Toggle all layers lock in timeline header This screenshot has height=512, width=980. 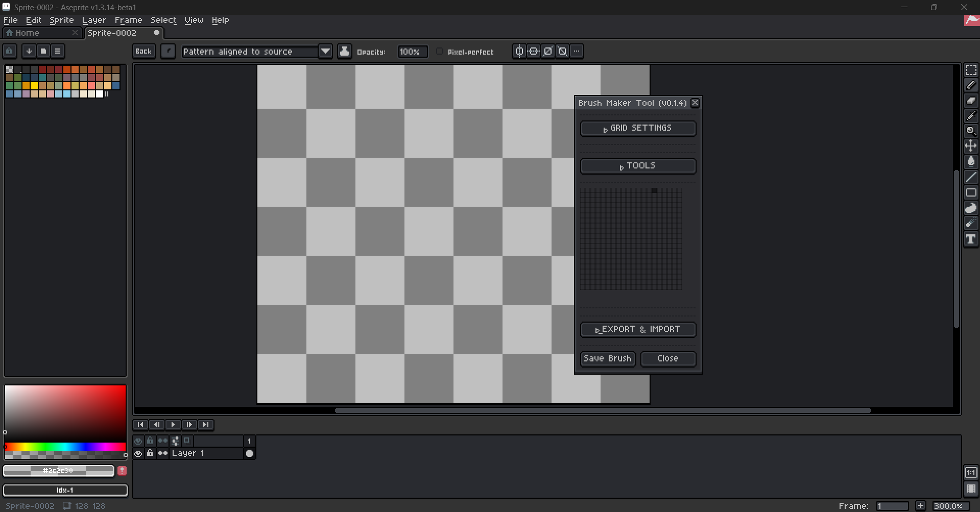point(150,441)
